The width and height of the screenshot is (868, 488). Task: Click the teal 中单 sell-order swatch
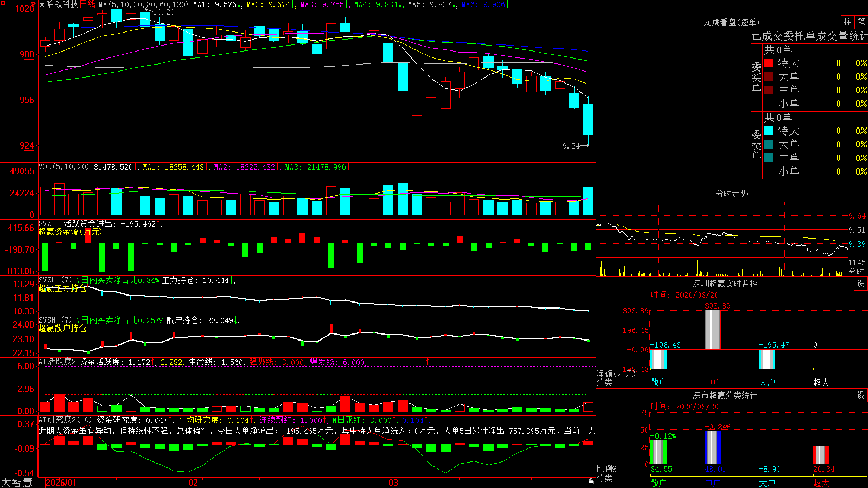tap(768, 158)
